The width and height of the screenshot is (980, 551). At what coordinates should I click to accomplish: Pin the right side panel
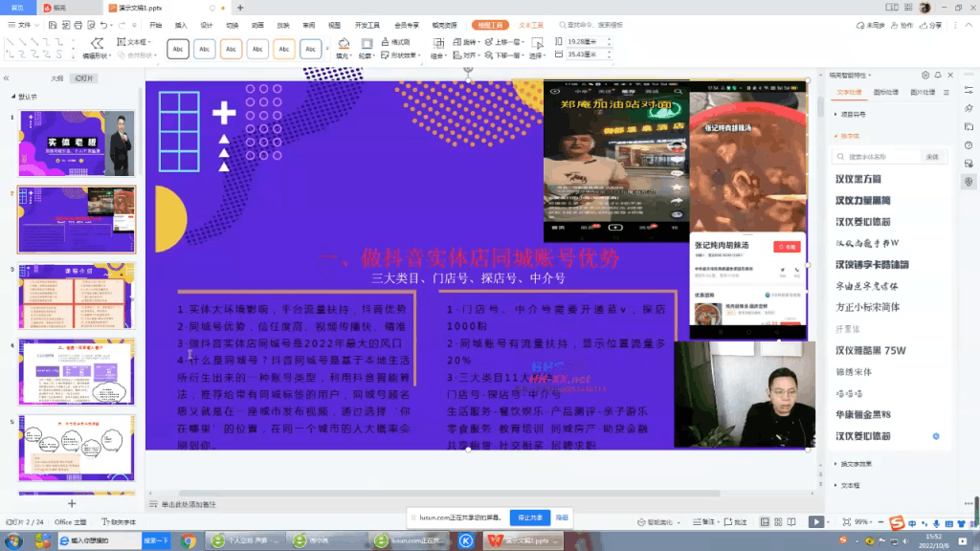pos(938,75)
